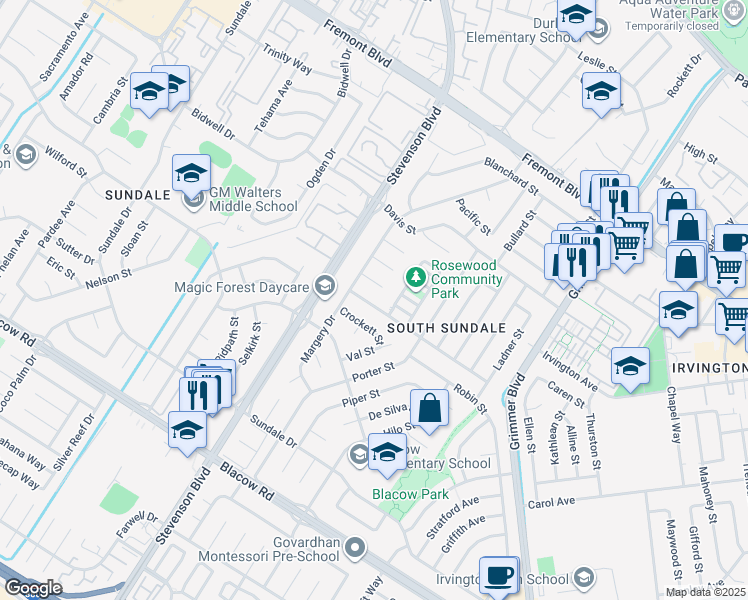
Task: Click the Stratford Ave street label
Action: (452, 517)
